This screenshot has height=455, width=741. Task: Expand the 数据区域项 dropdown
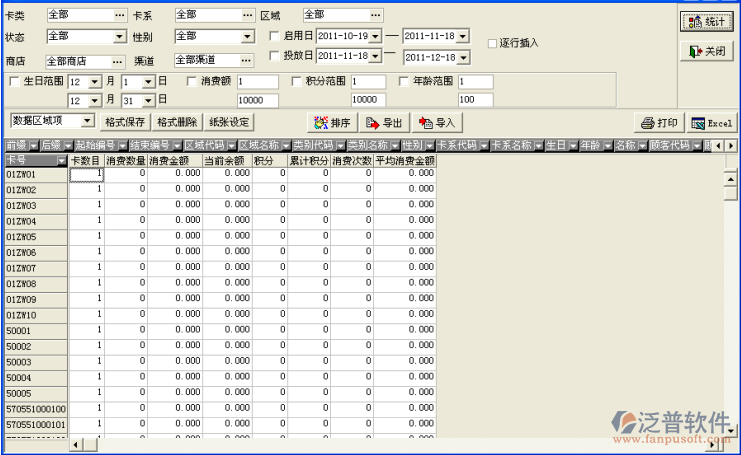click(87, 121)
